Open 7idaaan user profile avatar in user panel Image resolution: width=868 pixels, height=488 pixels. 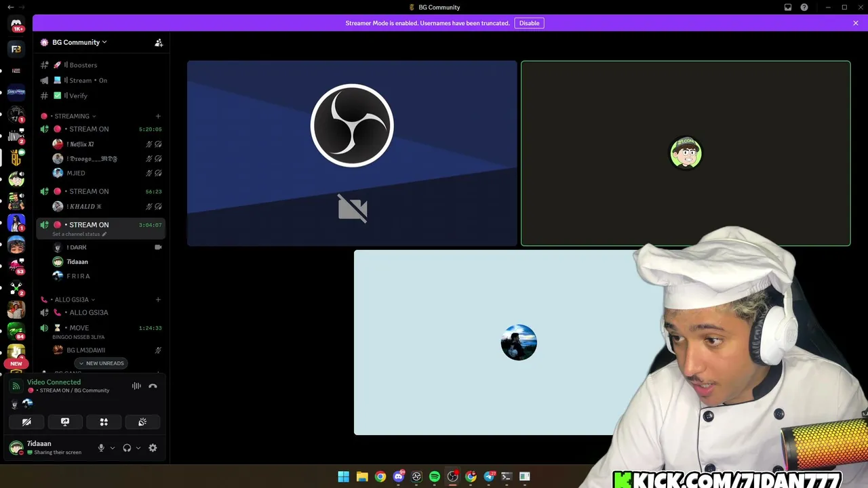click(16, 447)
